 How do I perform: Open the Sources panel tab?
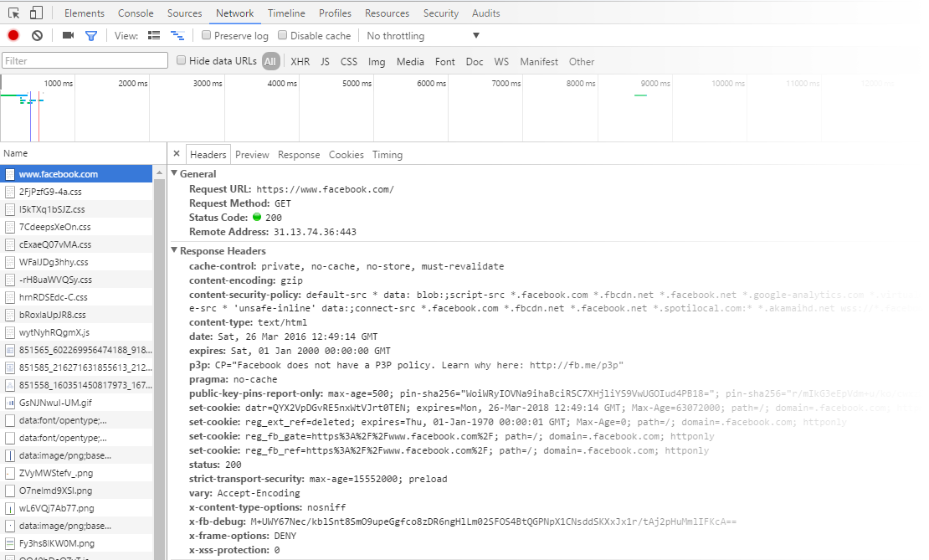click(184, 13)
